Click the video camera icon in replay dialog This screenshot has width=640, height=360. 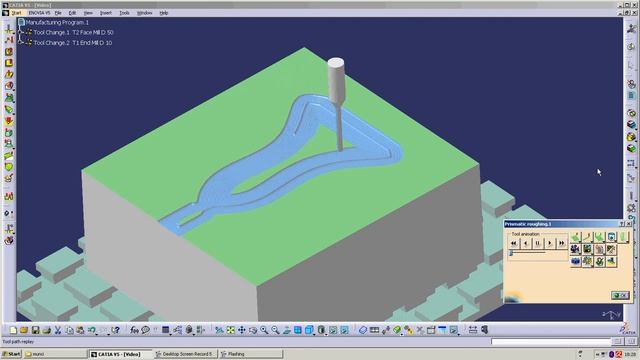pyautogui.click(x=576, y=249)
